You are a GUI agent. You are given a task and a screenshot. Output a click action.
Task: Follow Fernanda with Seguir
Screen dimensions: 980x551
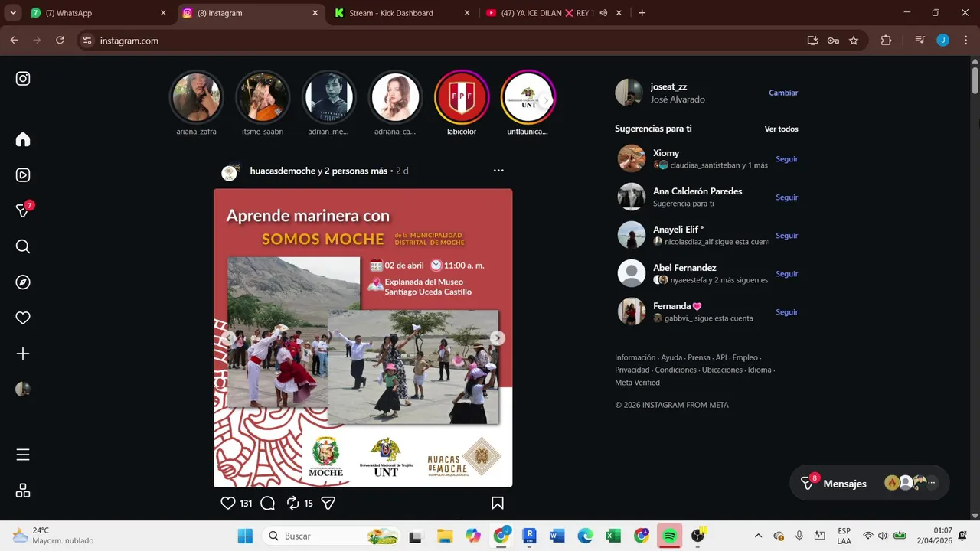786,312
